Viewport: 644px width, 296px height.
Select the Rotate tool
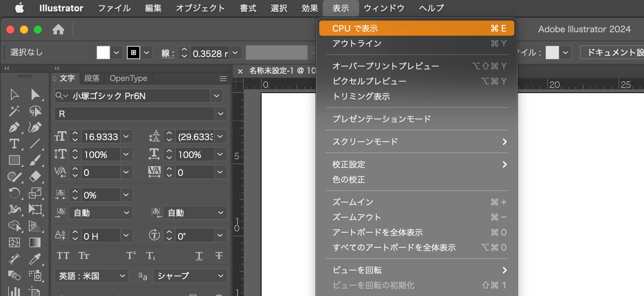coord(14,193)
